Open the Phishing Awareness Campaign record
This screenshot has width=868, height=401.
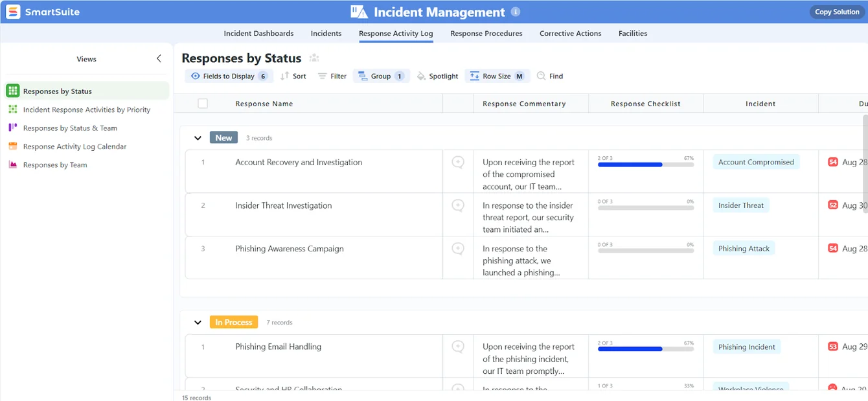[290, 249]
